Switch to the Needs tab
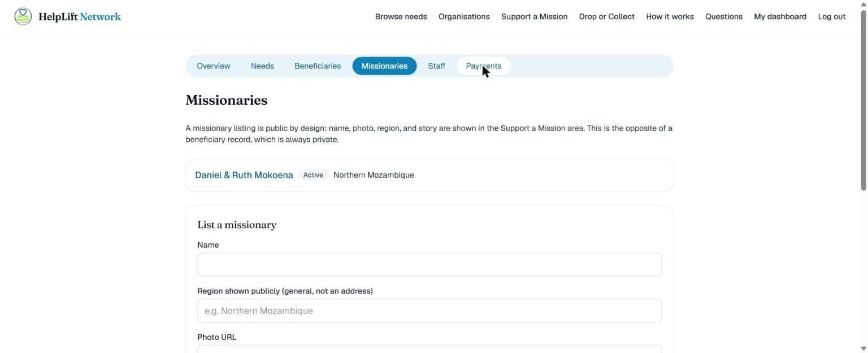Screen dimensions: 868x353 coord(262,66)
